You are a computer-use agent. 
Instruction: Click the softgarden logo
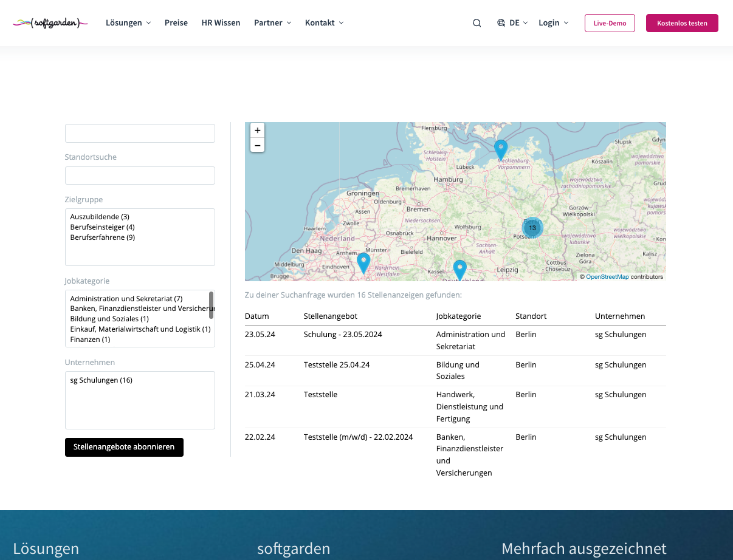click(50, 23)
